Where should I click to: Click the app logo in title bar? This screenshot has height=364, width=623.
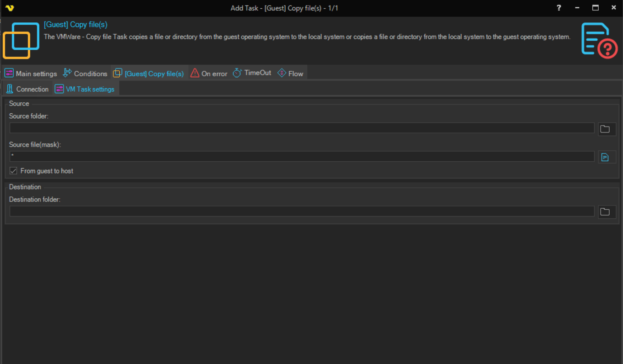[x=10, y=8]
